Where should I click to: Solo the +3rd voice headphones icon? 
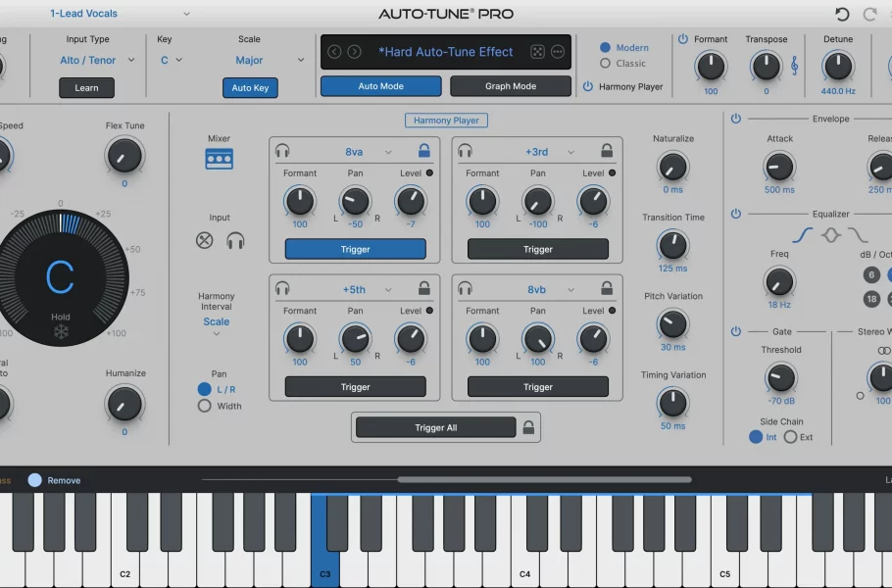tap(465, 151)
